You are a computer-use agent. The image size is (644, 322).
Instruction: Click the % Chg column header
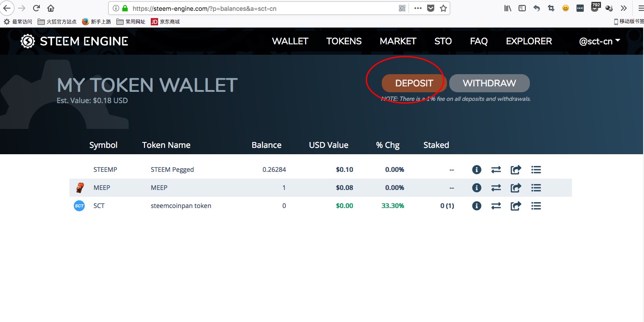pyautogui.click(x=388, y=145)
